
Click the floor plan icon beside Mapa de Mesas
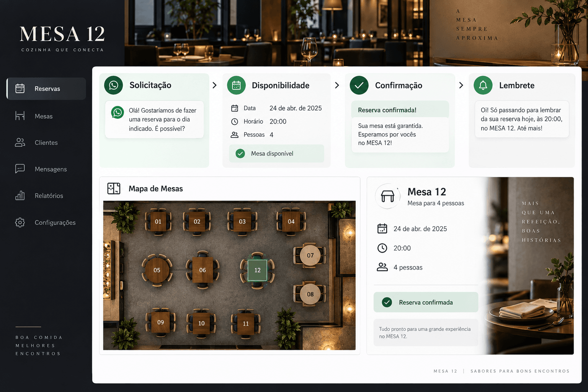click(x=114, y=188)
